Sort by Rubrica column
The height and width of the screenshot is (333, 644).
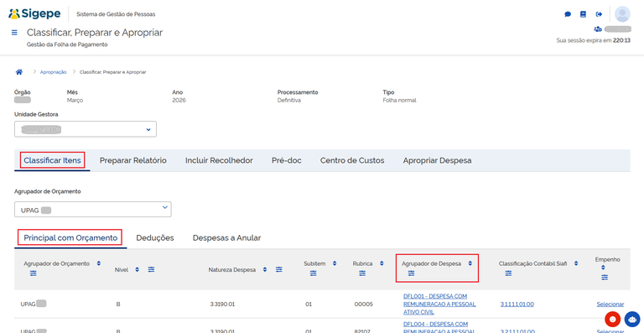(x=382, y=263)
